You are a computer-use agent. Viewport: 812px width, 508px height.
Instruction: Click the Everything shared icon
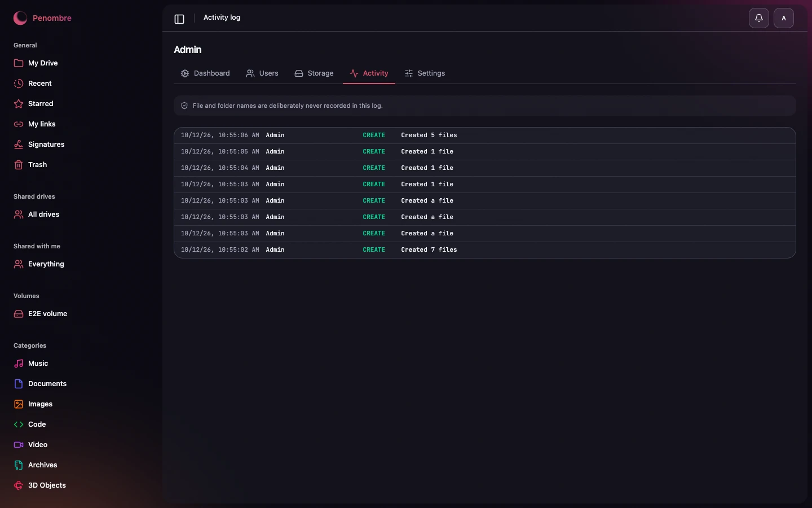19,264
